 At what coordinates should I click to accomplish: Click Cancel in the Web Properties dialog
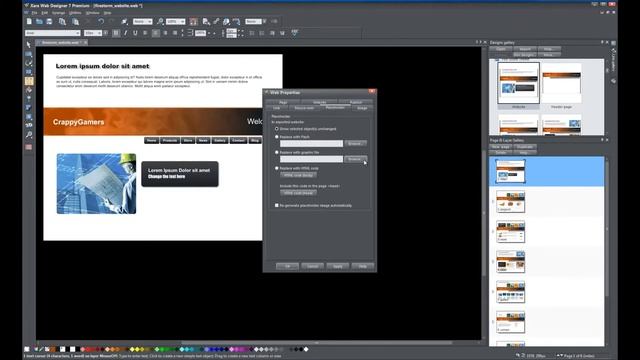pyautogui.click(x=312, y=266)
